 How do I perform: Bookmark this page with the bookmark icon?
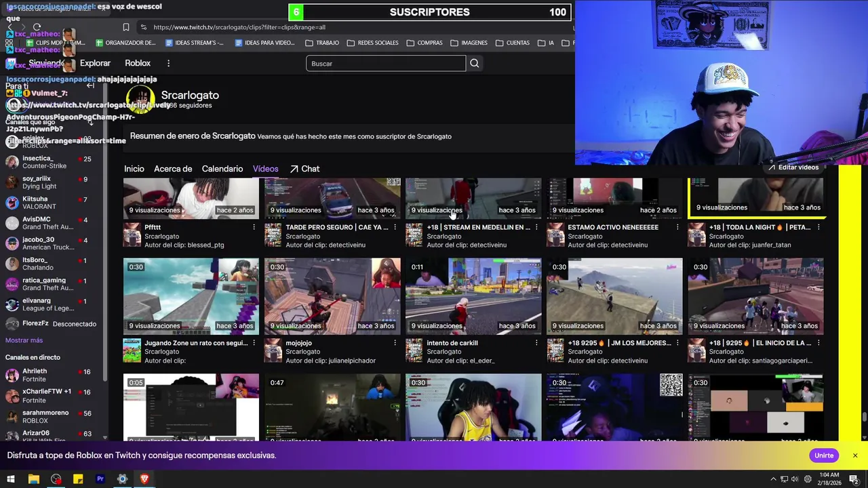[x=126, y=27]
